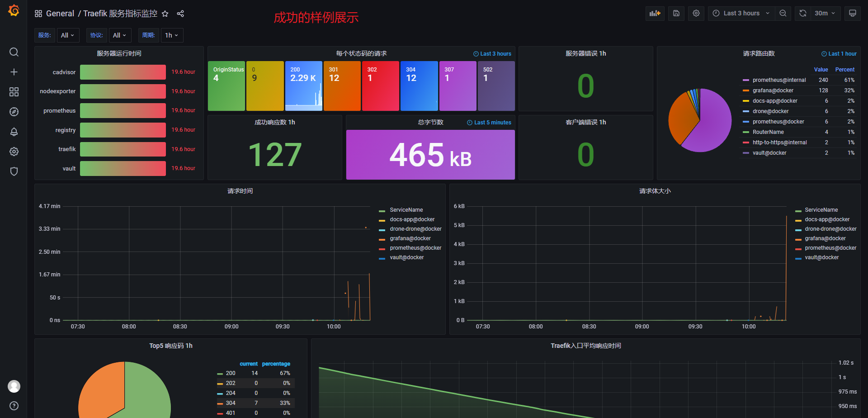
Task: Open the 30m refresh interval dropdown
Action: (x=825, y=13)
